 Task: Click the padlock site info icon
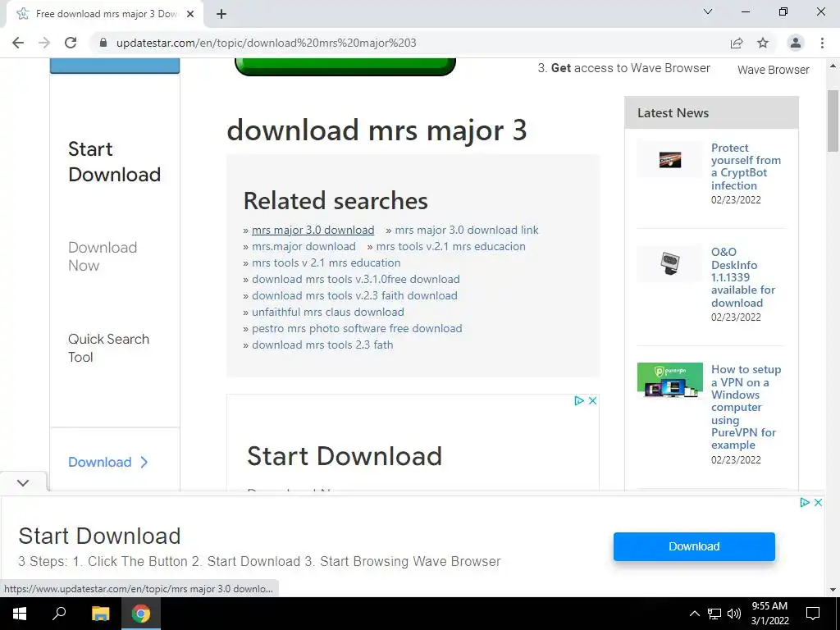coord(103,43)
